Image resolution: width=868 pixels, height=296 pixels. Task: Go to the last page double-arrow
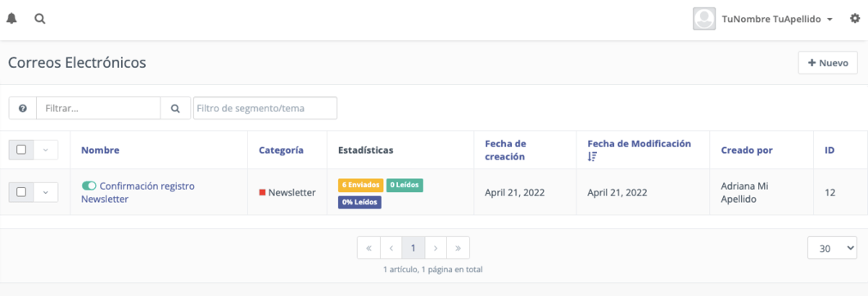pos(458,248)
